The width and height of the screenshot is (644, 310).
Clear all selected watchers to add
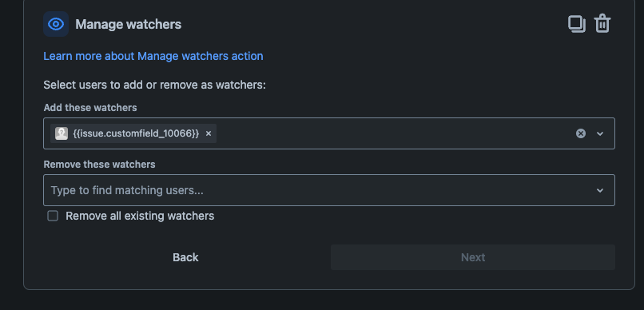click(x=581, y=133)
